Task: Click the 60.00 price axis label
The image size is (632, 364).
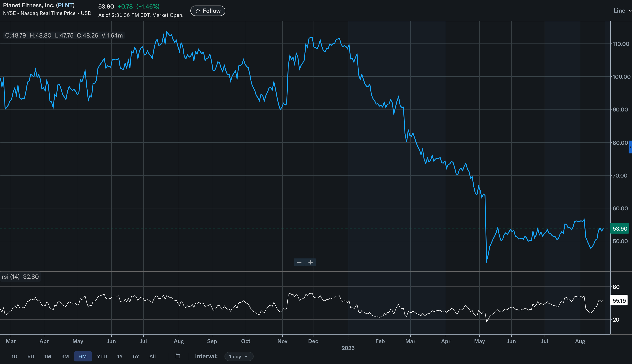Action: click(620, 208)
